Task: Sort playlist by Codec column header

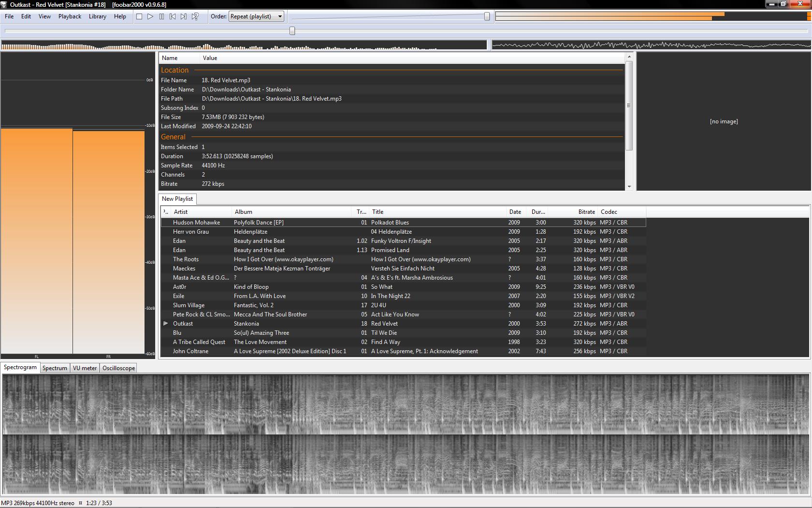Action: (622, 212)
